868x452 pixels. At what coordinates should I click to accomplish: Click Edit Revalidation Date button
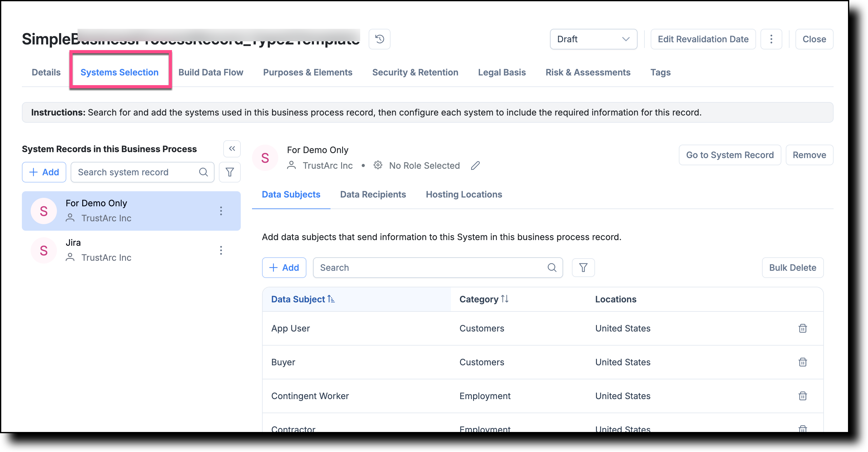coord(703,39)
